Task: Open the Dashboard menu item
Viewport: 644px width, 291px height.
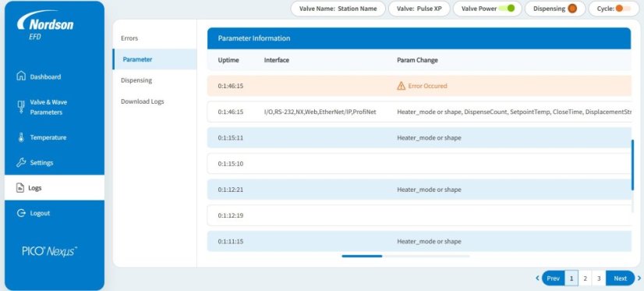Action: (55, 76)
